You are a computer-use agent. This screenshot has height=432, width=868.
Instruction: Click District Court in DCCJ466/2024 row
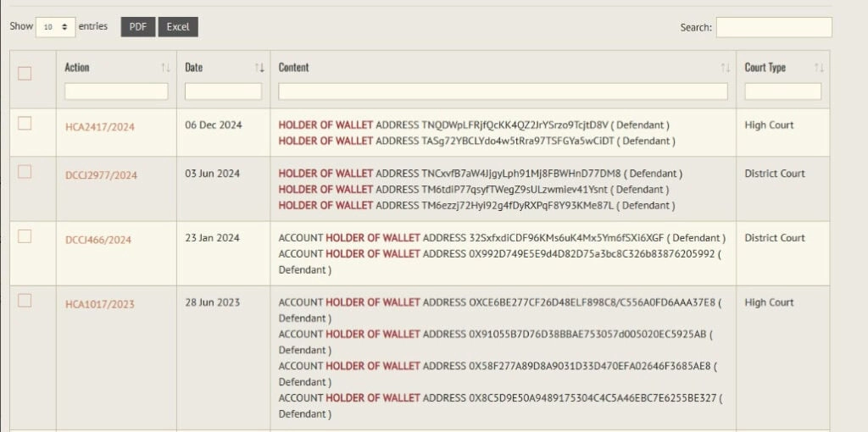[x=775, y=238]
